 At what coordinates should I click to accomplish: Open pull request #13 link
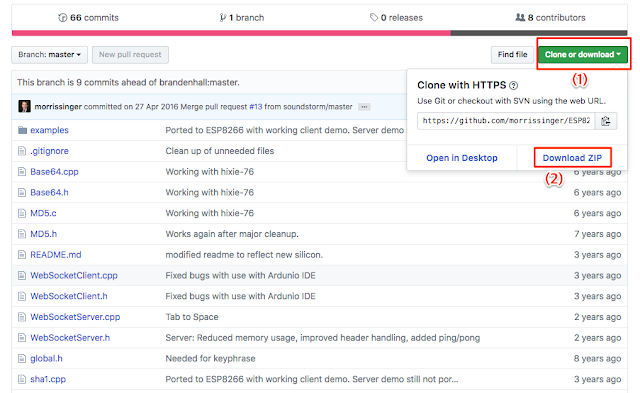(256, 107)
